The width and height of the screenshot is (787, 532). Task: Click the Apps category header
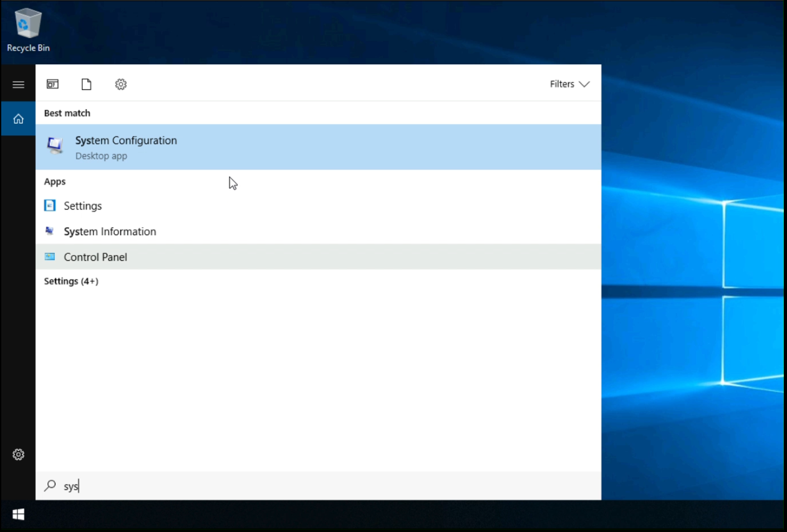pyautogui.click(x=55, y=181)
